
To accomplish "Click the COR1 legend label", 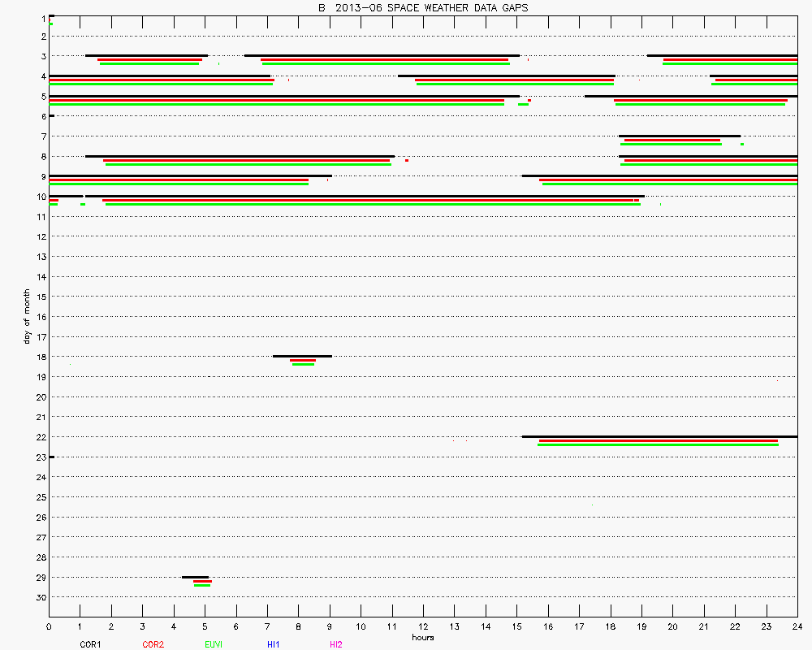I will (89, 644).
